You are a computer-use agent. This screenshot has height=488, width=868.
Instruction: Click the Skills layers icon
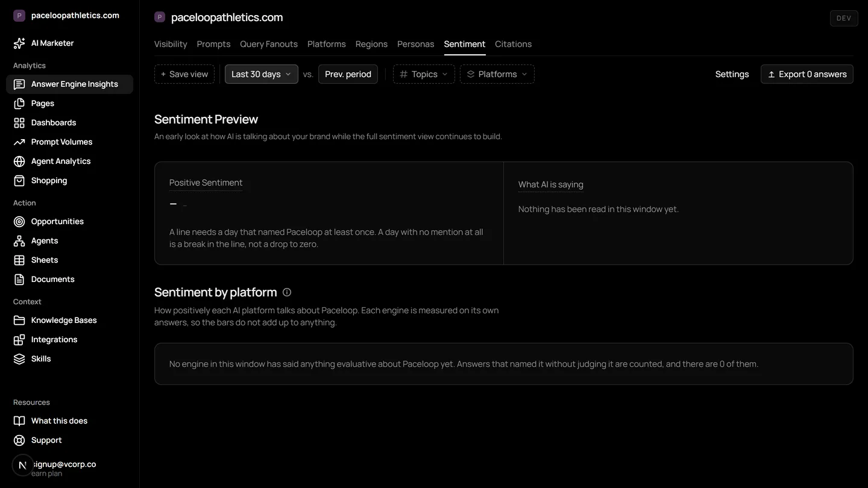pos(19,359)
